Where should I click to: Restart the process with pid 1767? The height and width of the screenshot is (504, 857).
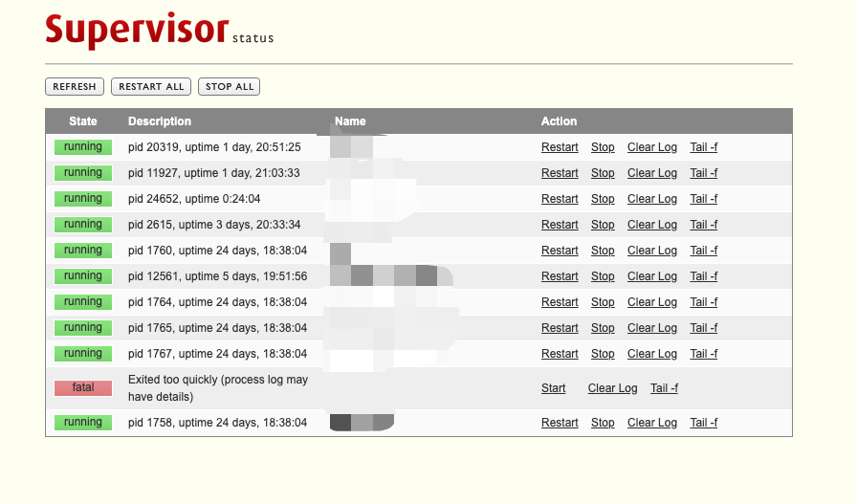[x=560, y=354]
